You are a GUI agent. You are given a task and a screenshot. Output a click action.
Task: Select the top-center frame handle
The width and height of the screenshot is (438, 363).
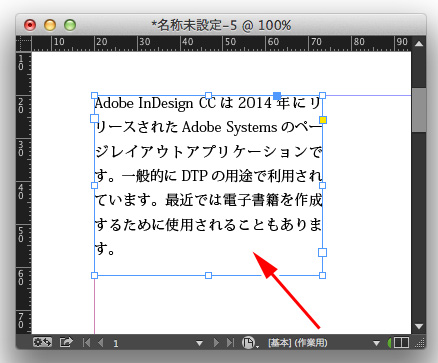[x=208, y=96]
